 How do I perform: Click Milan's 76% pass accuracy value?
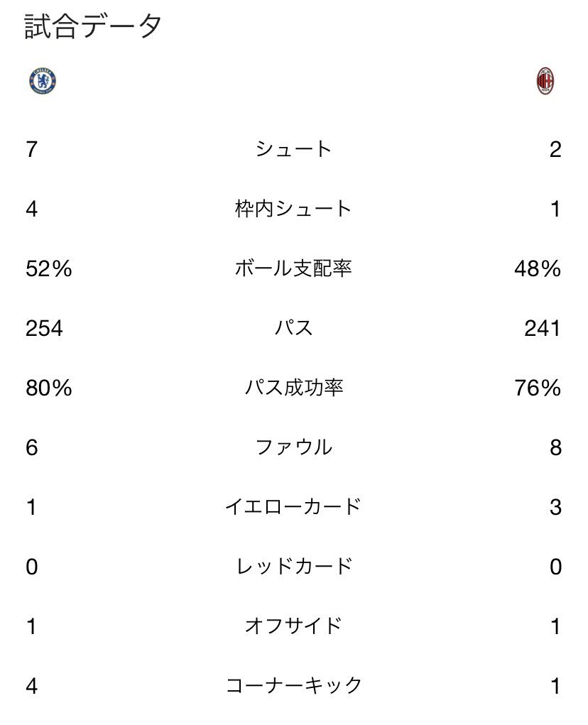[538, 388]
